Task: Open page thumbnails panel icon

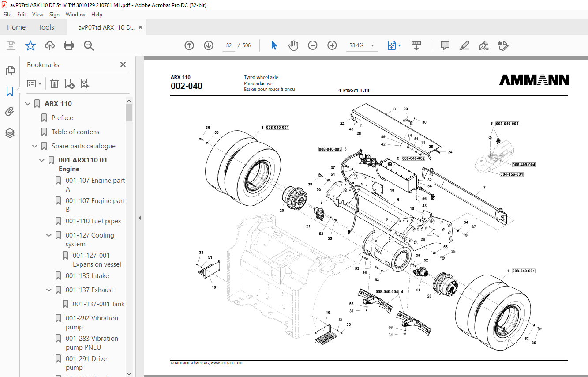Action: point(10,71)
